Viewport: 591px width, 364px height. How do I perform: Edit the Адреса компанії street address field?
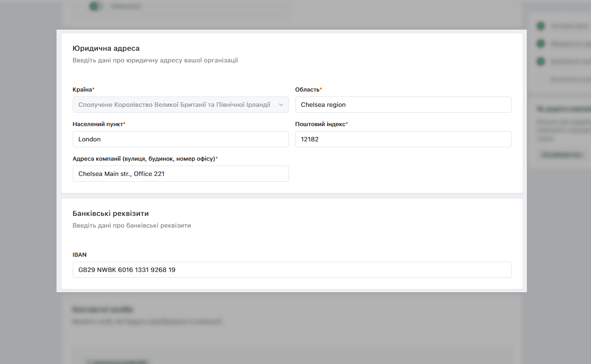tap(180, 174)
